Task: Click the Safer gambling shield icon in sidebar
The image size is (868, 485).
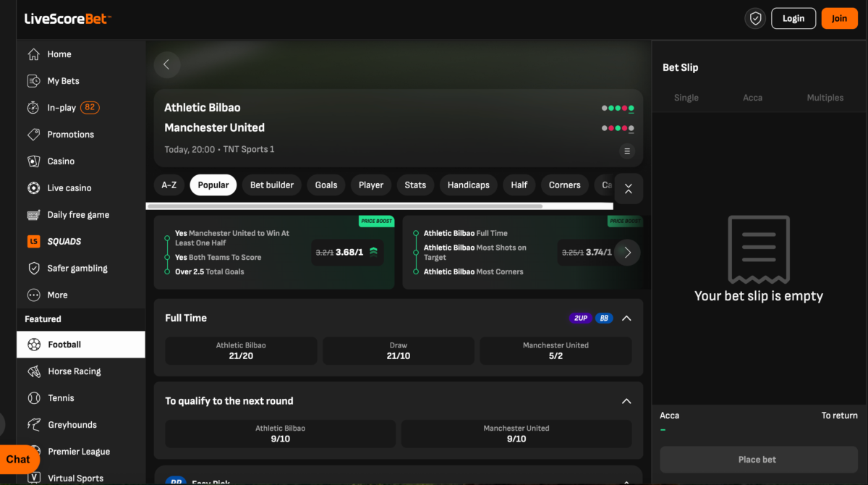Action: click(33, 269)
